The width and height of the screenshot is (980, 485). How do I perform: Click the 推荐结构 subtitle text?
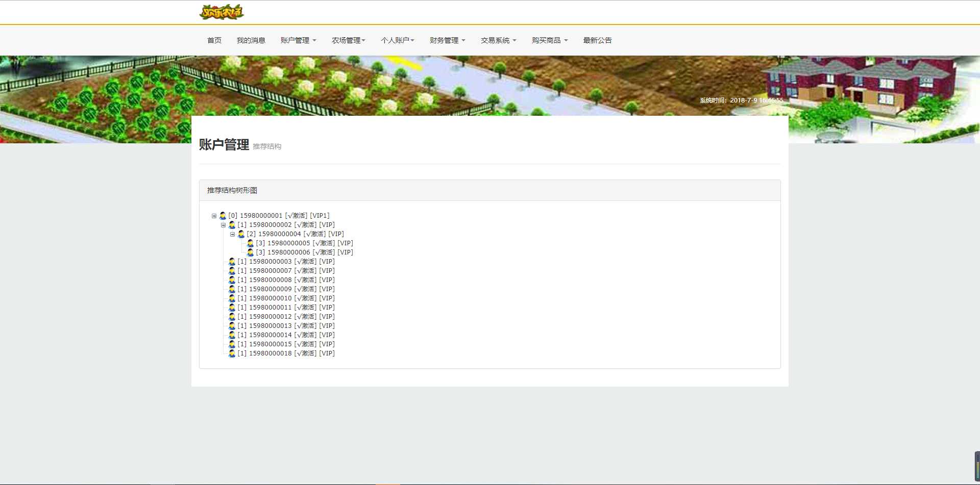pos(267,146)
